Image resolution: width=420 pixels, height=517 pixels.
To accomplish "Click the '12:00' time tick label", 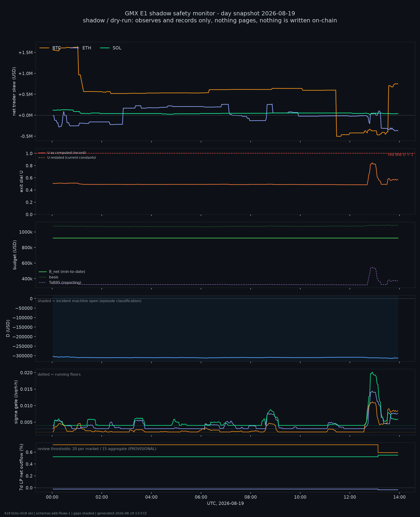I will (350, 497).
